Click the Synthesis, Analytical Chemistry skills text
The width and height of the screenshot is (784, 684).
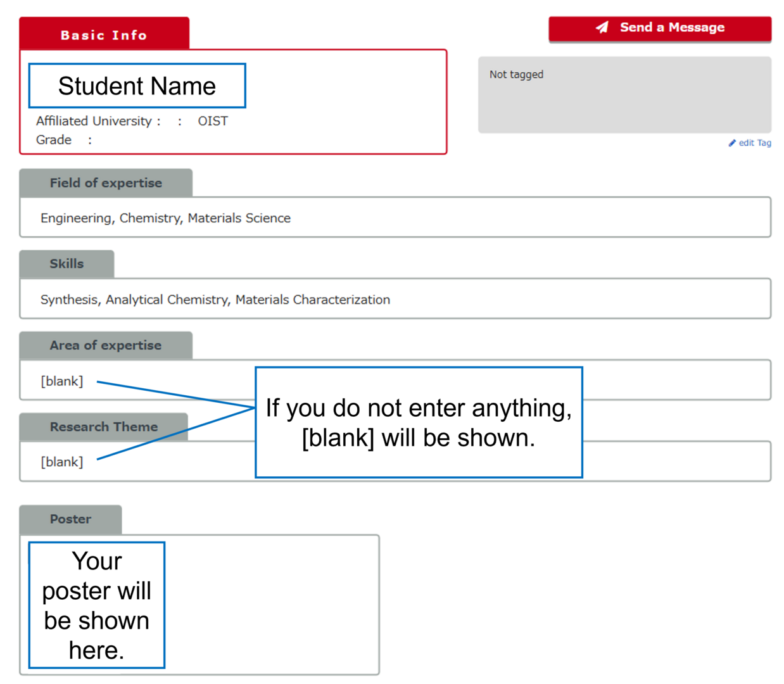pyautogui.click(x=215, y=300)
